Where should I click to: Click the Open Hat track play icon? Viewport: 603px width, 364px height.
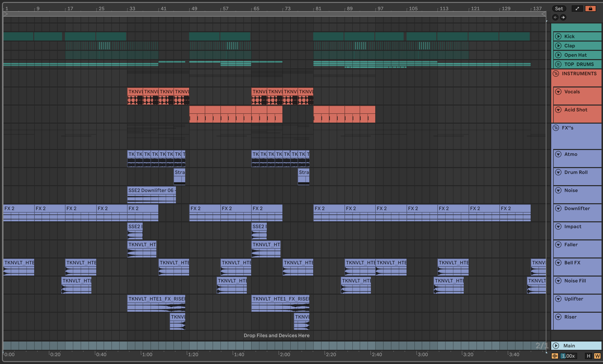coord(558,55)
